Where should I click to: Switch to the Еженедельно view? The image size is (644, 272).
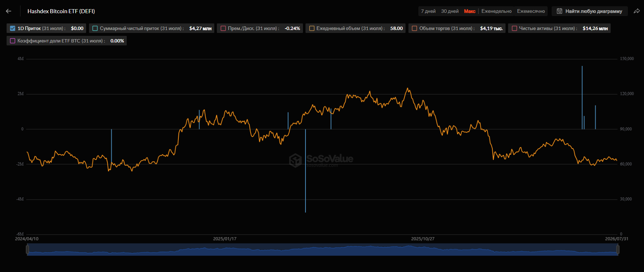click(496, 11)
